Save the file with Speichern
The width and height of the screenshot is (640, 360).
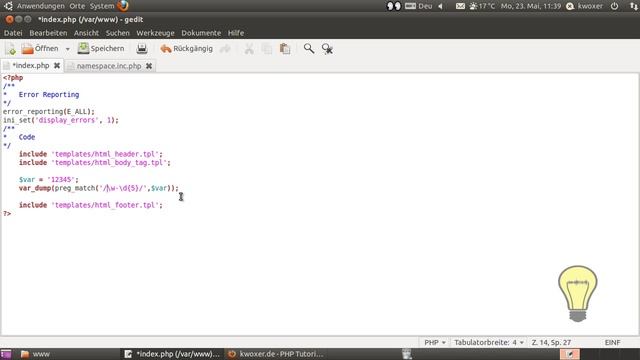tap(101, 49)
